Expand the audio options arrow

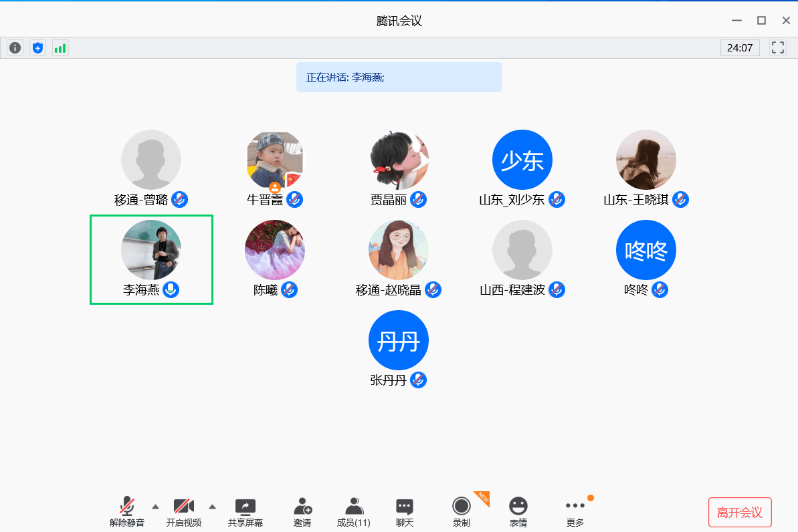point(155,506)
